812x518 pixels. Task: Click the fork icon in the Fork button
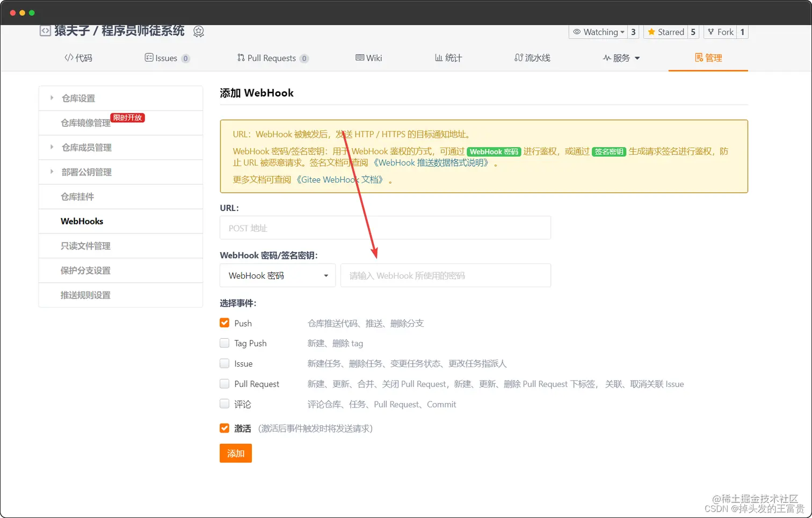(x=711, y=32)
